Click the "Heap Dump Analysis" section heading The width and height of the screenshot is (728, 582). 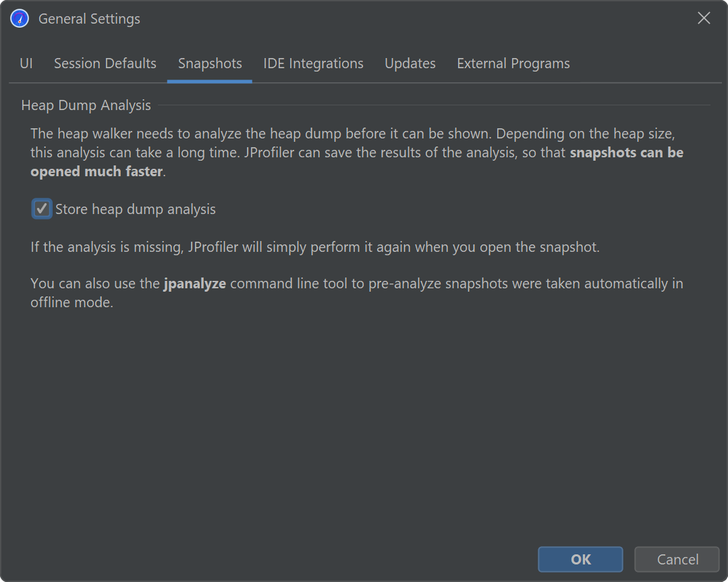tap(86, 105)
